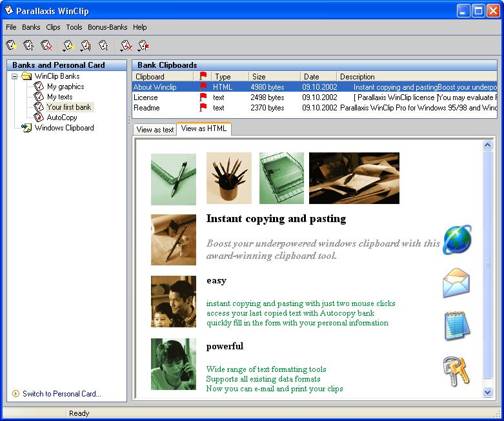The image size is (504, 421).
Task: Open the Tools menu
Action: [x=74, y=27]
